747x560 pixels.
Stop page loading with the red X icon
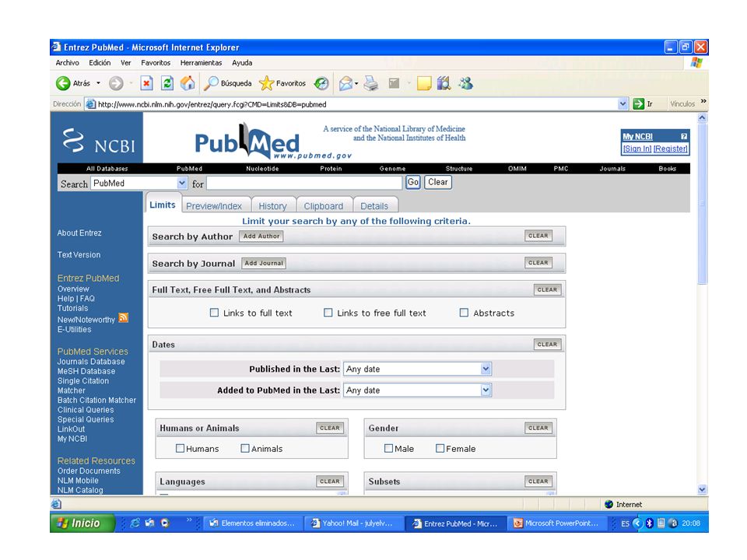pos(146,83)
